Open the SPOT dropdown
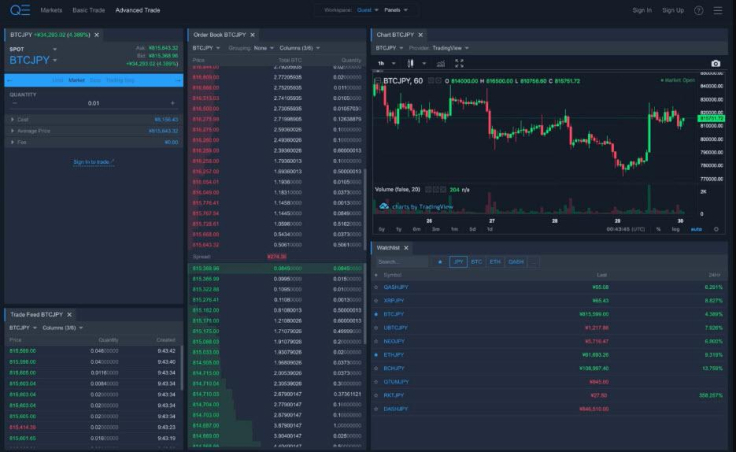 pos(33,49)
